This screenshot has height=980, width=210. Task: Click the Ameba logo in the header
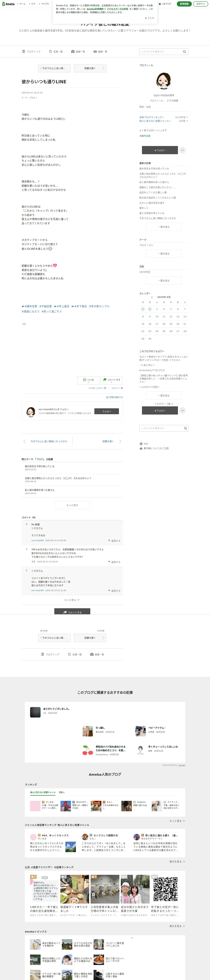tap(8, 4)
